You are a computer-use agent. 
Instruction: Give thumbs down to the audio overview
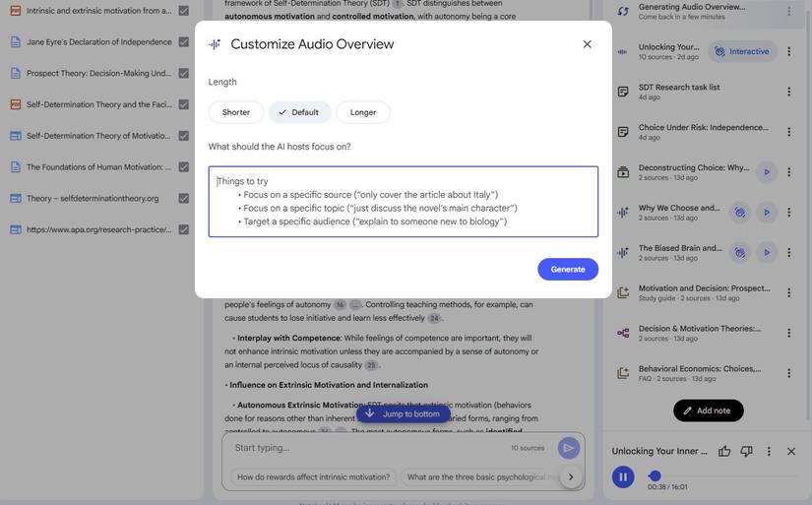[746, 451]
